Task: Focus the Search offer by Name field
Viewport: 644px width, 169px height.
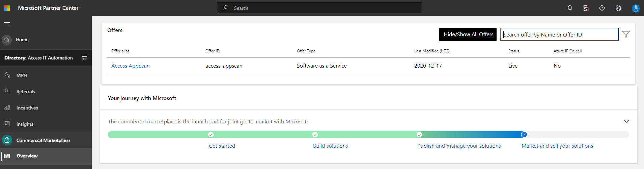Action: (x=559, y=34)
